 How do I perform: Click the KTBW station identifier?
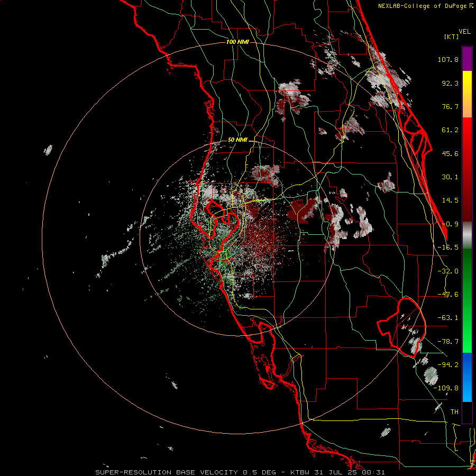click(x=301, y=472)
